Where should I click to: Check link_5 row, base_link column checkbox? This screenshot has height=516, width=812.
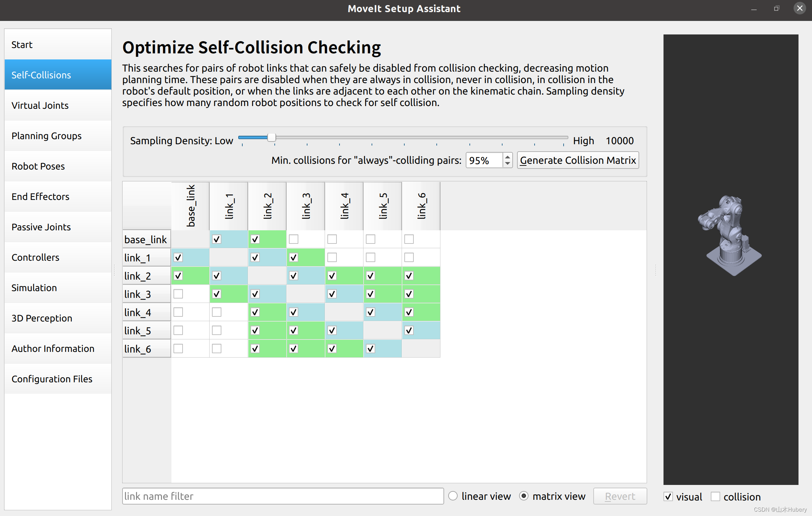click(178, 330)
